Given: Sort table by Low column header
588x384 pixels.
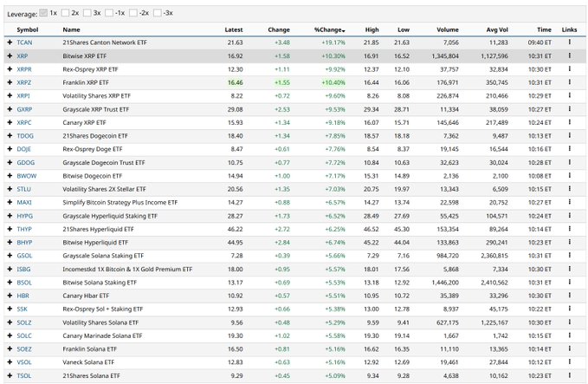Looking at the screenshot, I should (404, 29).
